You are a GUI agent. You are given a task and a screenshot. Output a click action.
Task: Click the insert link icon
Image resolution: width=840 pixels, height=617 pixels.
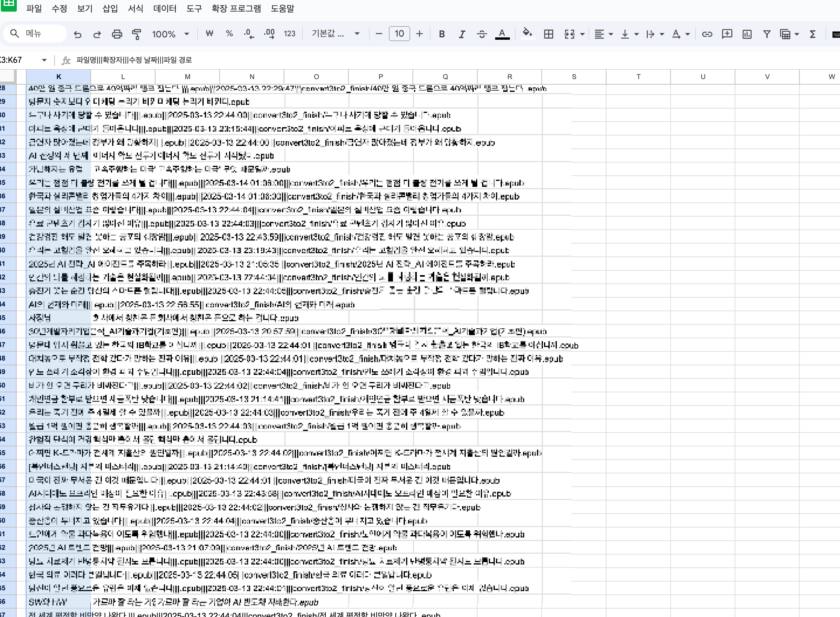tap(707, 34)
